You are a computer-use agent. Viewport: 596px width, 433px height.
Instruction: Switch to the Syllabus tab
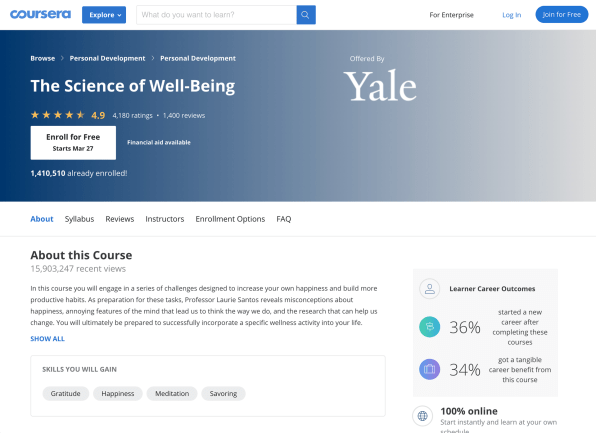[79, 219]
